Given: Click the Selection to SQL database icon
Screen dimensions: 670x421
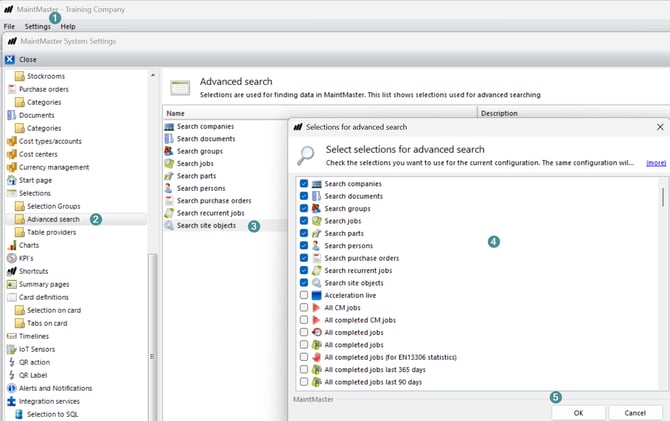Looking at the screenshot, I should [x=19, y=414].
